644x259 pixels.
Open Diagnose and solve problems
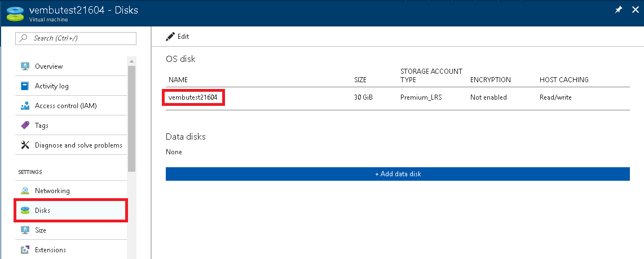click(x=71, y=145)
